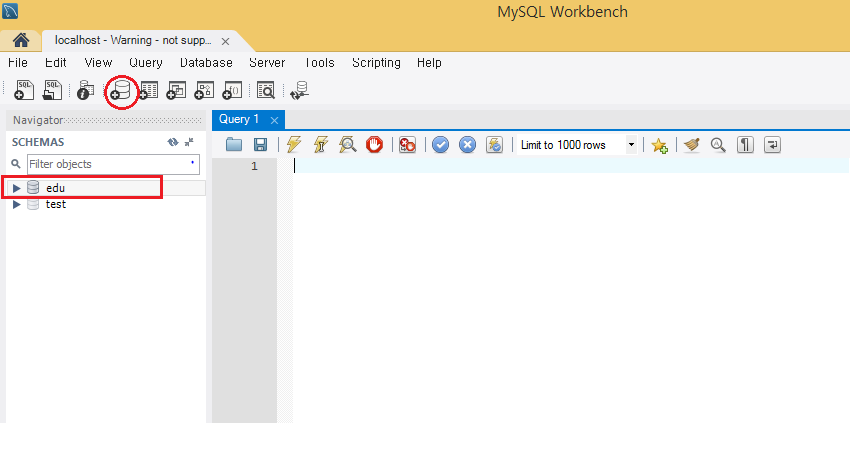Reconnect to DBMS toolbar icon

[x=299, y=90]
